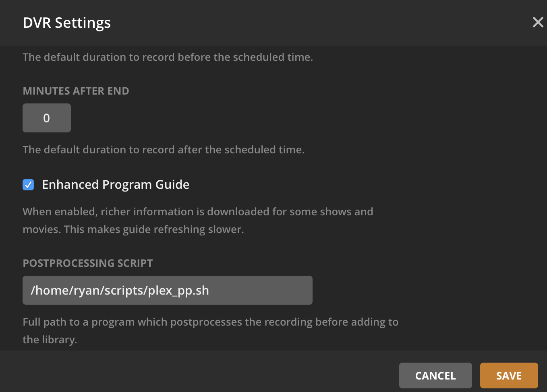This screenshot has height=392, width=547.
Task: Close the DVR Settings dialog
Action: 538,22
